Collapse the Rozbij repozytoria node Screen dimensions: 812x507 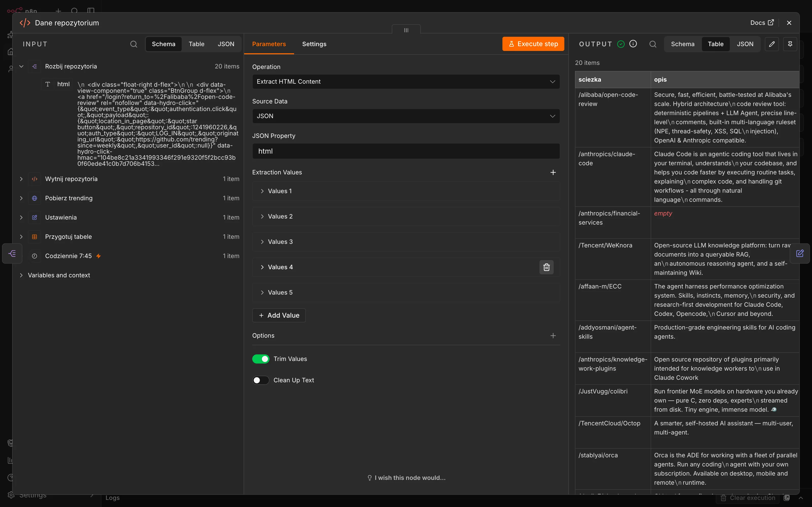coord(21,66)
